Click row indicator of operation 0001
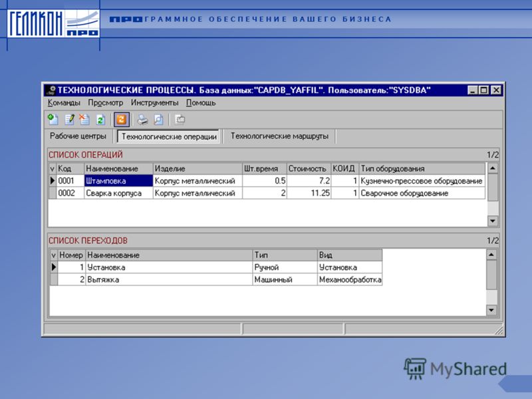Image resolution: width=532 pixels, height=399 pixels. click(x=53, y=181)
